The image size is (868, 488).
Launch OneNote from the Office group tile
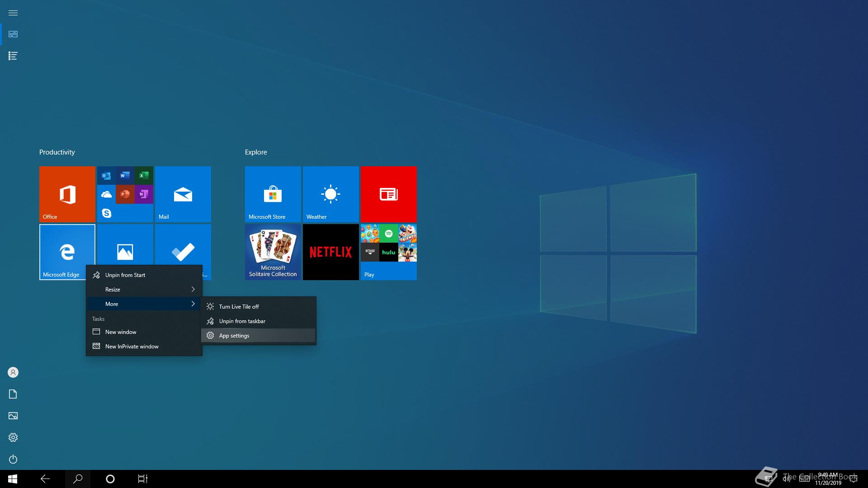pyautogui.click(x=144, y=194)
